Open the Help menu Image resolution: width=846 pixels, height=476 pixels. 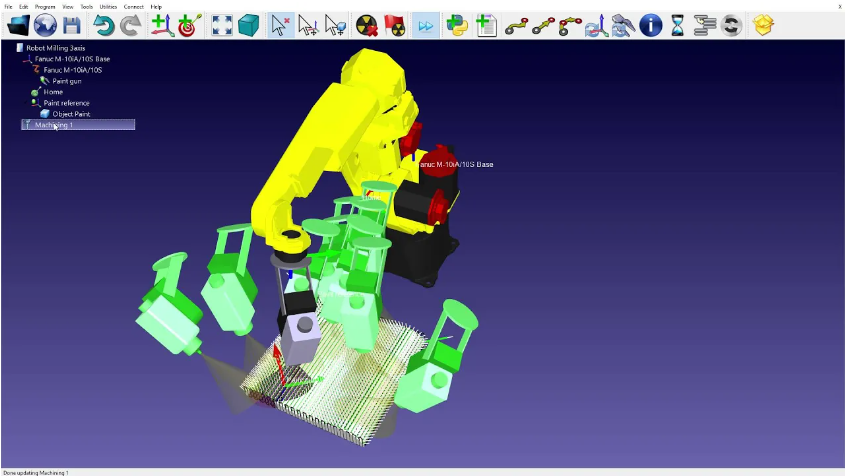tap(156, 6)
